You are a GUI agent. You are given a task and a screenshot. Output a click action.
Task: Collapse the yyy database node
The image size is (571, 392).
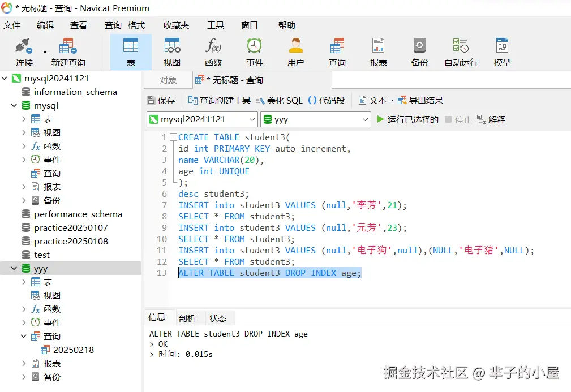pyautogui.click(x=14, y=269)
